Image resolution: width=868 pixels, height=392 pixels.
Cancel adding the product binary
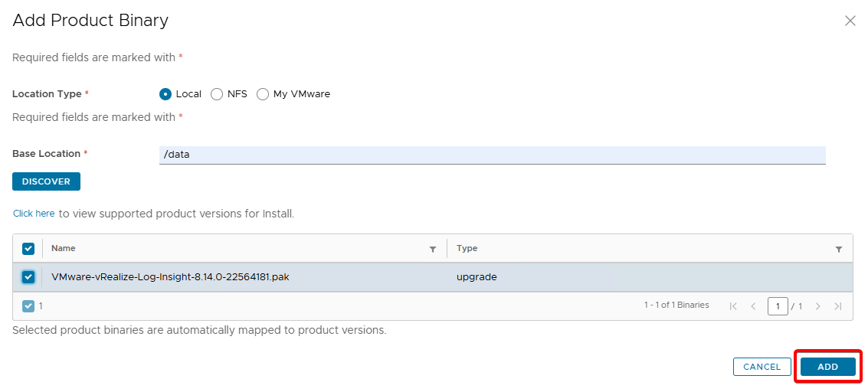(762, 367)
